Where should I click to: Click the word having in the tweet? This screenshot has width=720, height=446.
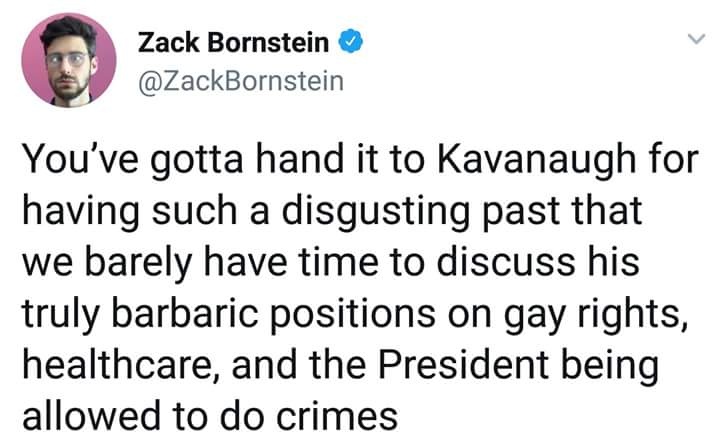click(80, 213)
